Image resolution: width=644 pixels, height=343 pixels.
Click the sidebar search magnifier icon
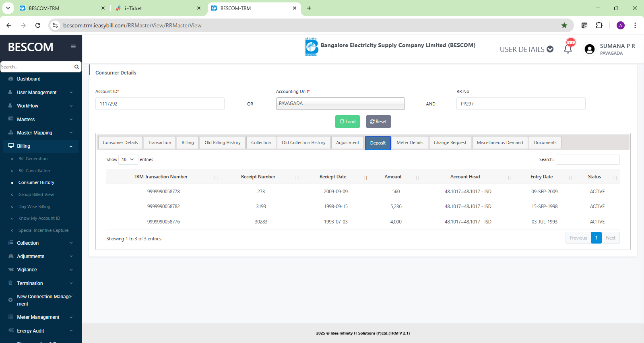pos(76,67)
